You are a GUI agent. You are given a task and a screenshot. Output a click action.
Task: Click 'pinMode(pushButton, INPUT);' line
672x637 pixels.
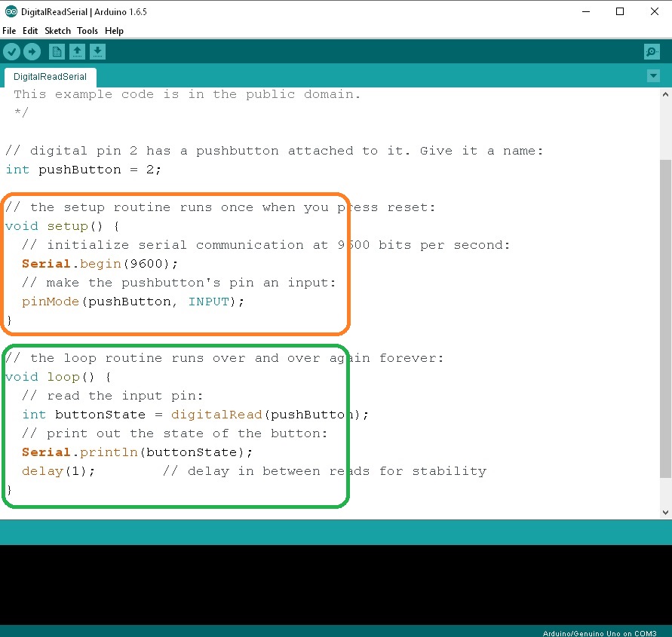(x=133, y=302)
